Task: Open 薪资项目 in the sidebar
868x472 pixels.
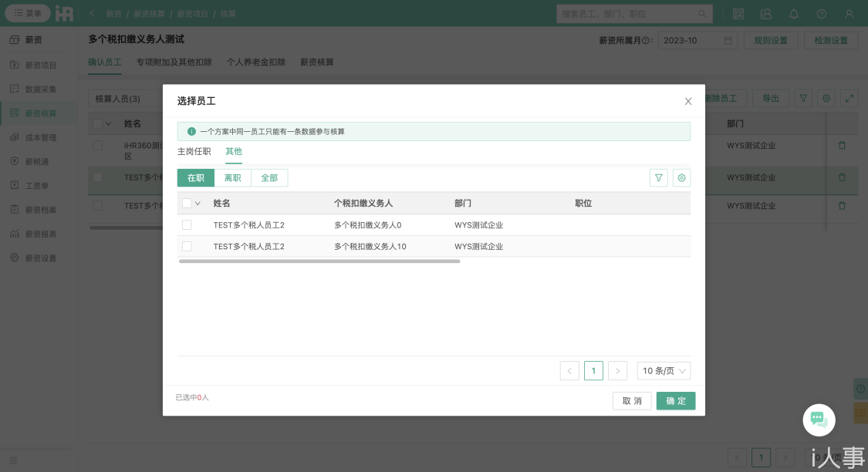Action: click(39, 66)
